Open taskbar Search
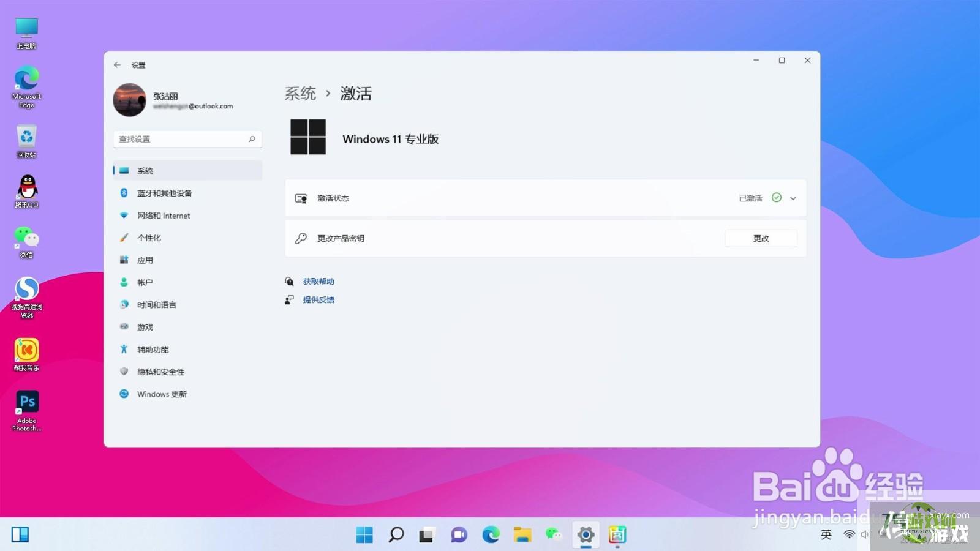Viewport: 980px width, 551px height. [x=396, y=534]
